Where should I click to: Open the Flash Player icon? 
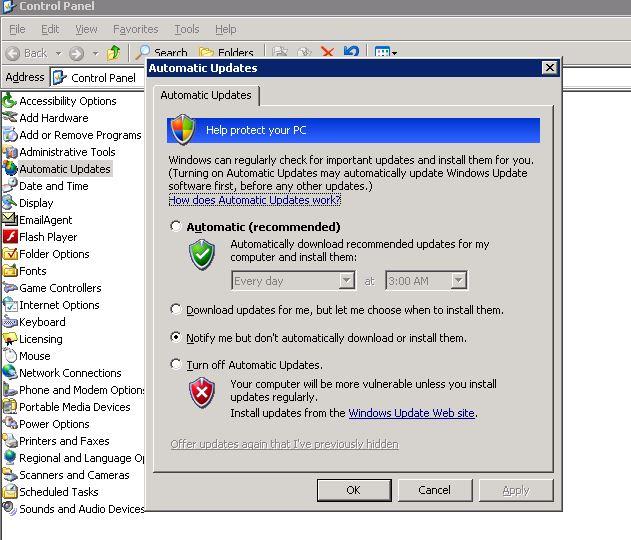pos(9,237)
